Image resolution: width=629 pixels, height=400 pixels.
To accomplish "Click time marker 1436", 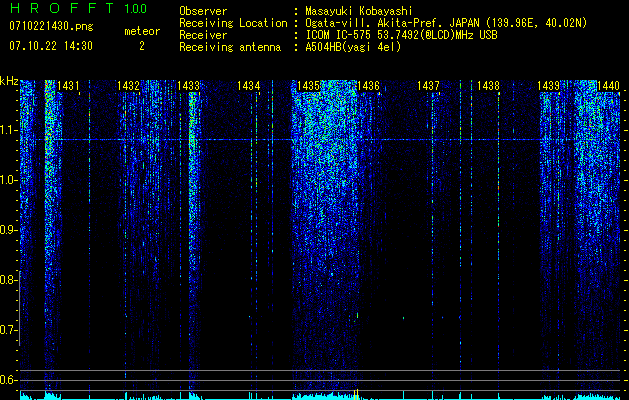I will pyautogui.click(x=368, y=85).
